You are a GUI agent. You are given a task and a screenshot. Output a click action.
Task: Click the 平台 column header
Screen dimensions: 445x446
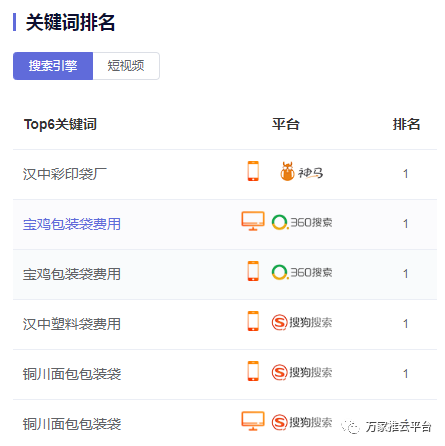[x=286, y=124]
